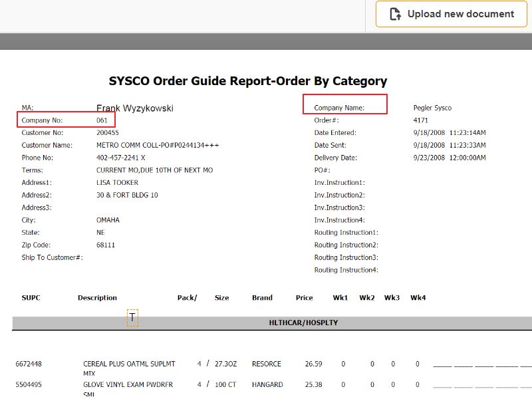Click the description GLOVE VINYL EXAM PWDRFR

128,385
